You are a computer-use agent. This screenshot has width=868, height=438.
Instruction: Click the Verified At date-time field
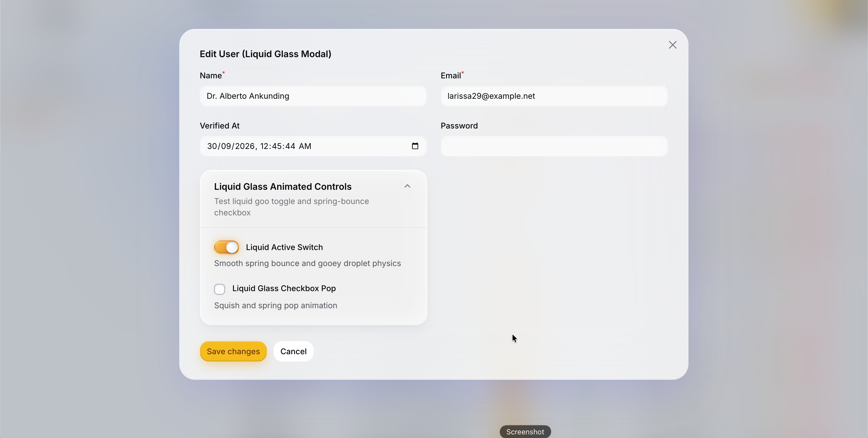[x=313, y=146]
